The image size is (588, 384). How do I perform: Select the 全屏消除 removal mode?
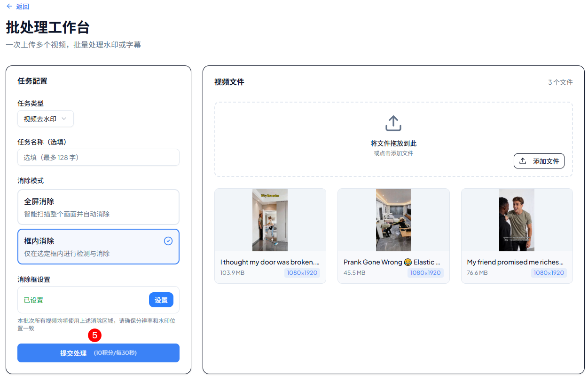(98, 207)
